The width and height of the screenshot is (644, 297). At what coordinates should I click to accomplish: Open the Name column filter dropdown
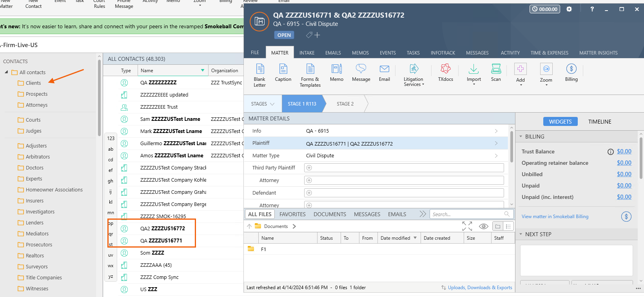(x=203, y=71)
